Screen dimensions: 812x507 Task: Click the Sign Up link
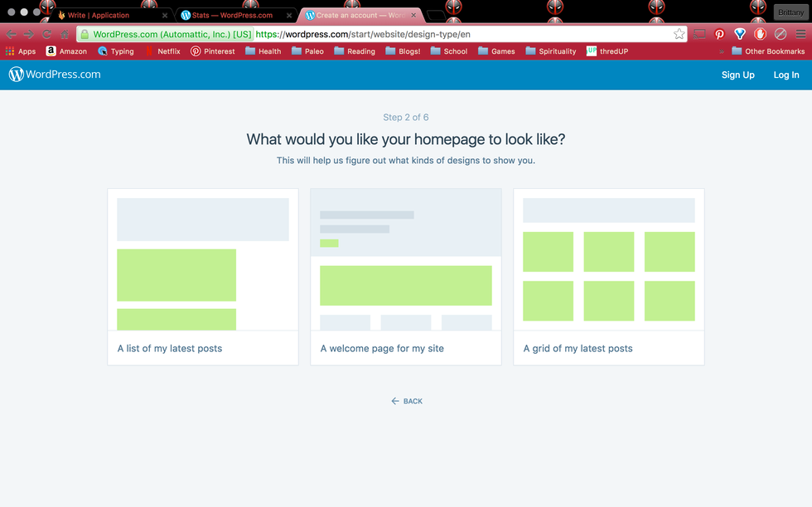(x=737, y=75)
